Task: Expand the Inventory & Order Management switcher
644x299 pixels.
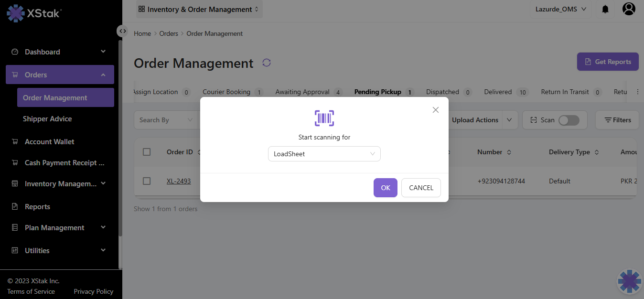Action: 199,9
